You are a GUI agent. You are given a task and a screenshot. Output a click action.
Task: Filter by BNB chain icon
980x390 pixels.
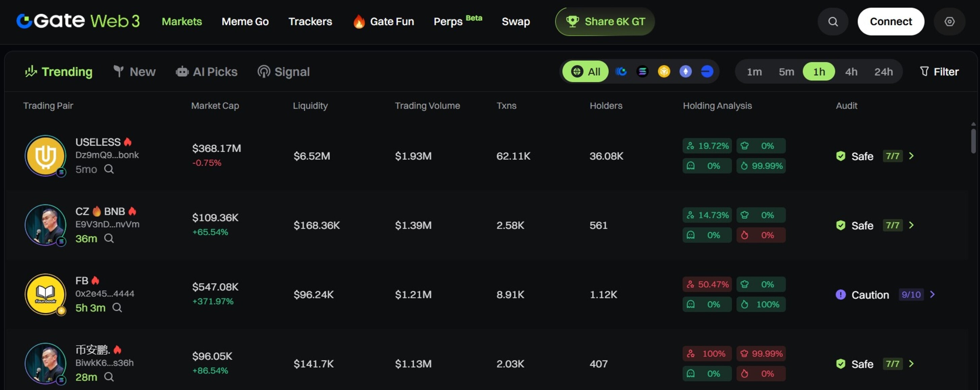[664, 72]
